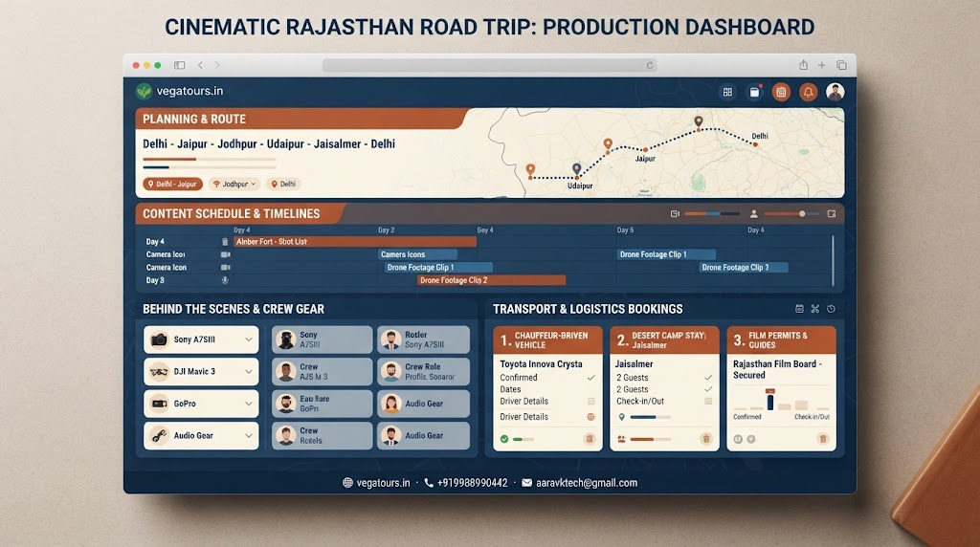Viewport: 980px width, 547px height.
Task: Reload page with the refresh icon
Action: (650, 65)
